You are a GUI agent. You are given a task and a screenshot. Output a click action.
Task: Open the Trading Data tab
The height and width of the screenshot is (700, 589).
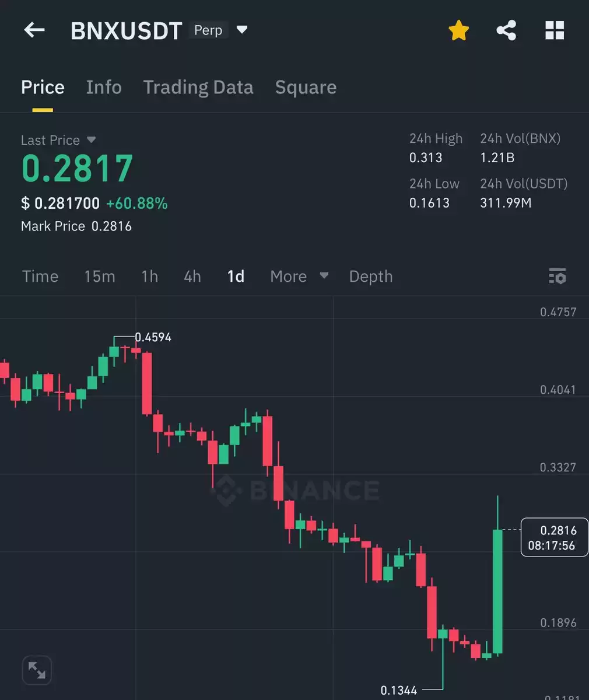point(198,87)
